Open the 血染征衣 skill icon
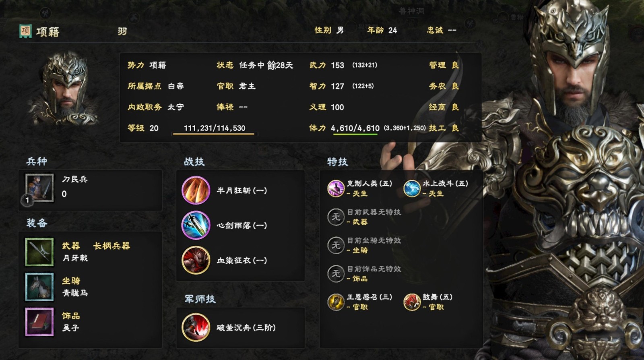The width and height of the screenshot is (644, 360). tap(196, 260)
